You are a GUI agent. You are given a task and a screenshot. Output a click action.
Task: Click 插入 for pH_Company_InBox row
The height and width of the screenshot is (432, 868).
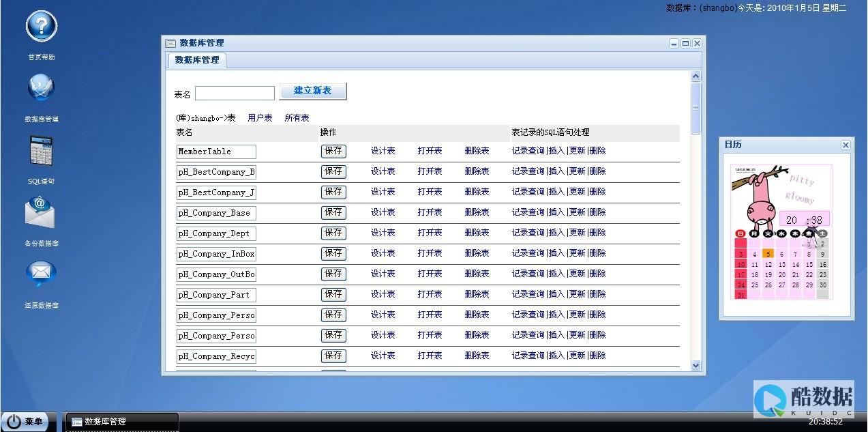click(x=556, y=253)
